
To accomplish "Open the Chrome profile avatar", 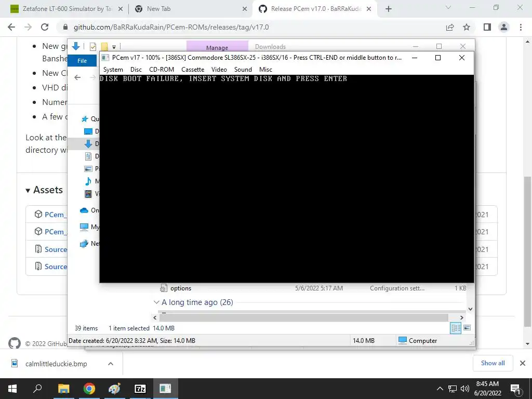I will click(x=504, y=27).
